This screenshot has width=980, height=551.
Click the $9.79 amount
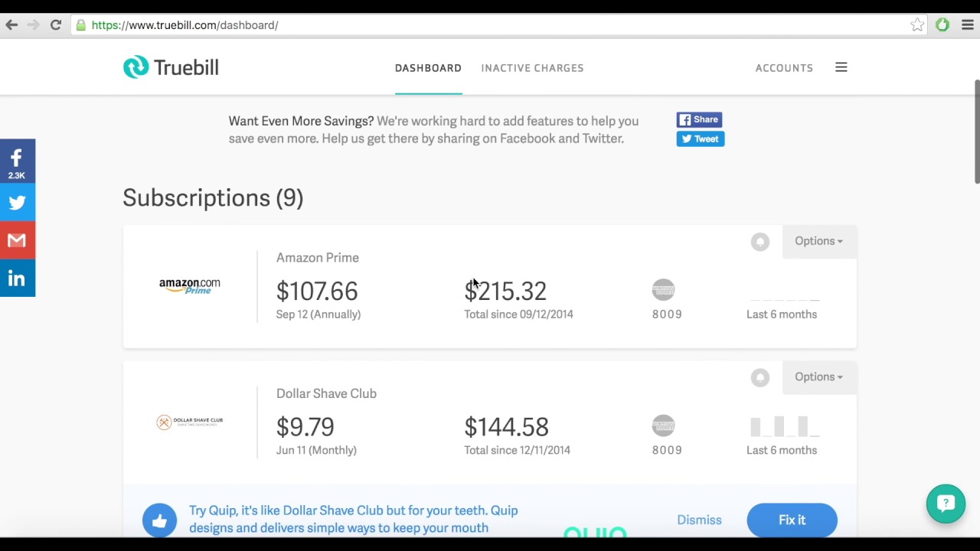(305, 427)
